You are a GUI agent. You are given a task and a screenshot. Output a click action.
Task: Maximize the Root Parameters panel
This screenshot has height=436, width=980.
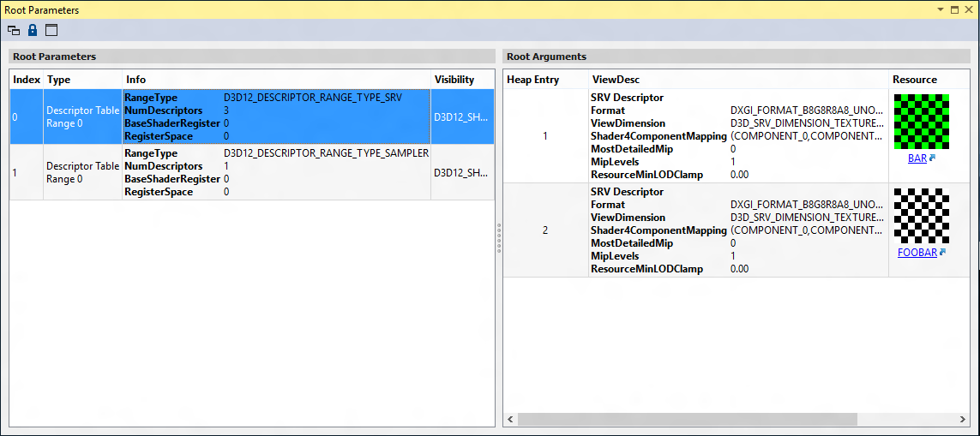point(954,9)
